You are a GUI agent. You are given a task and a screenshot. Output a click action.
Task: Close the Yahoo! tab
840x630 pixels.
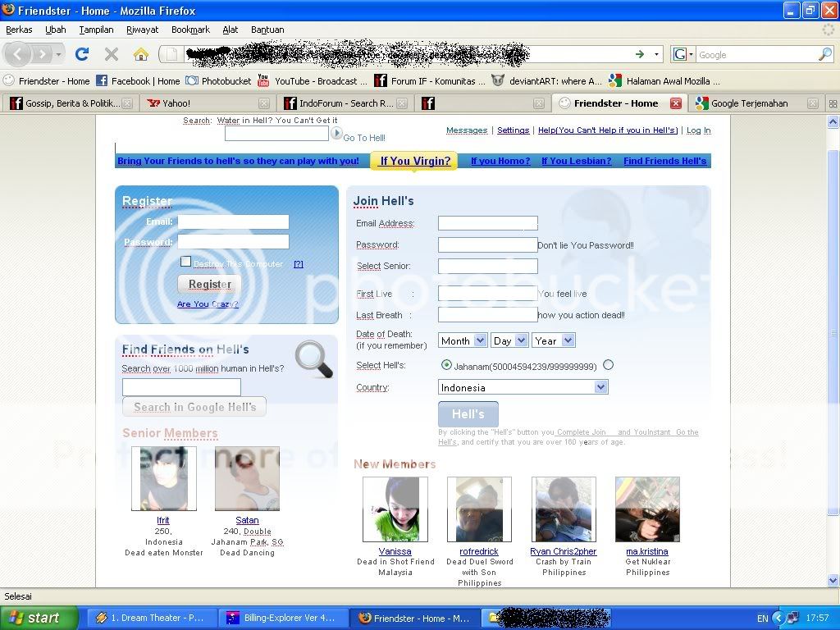[264, 103]
